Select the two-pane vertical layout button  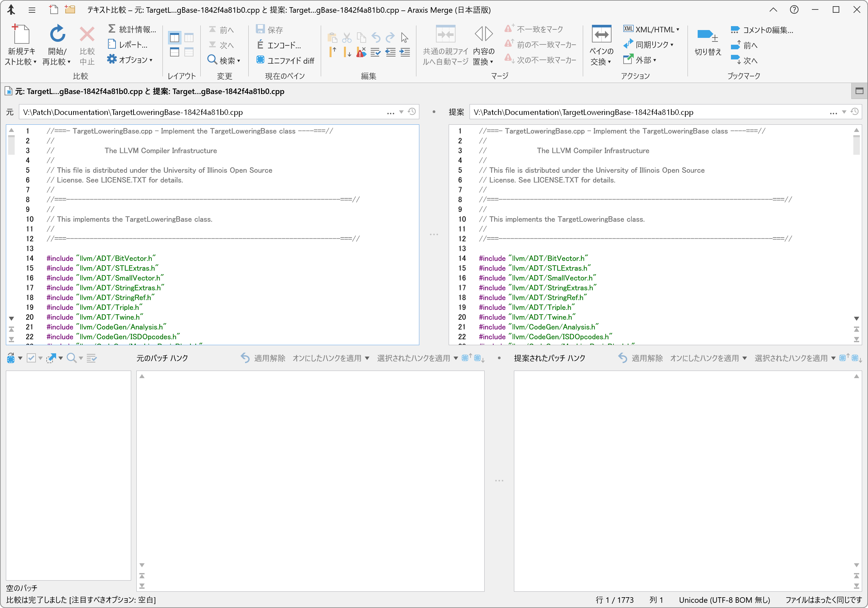(x=175, y=38)
